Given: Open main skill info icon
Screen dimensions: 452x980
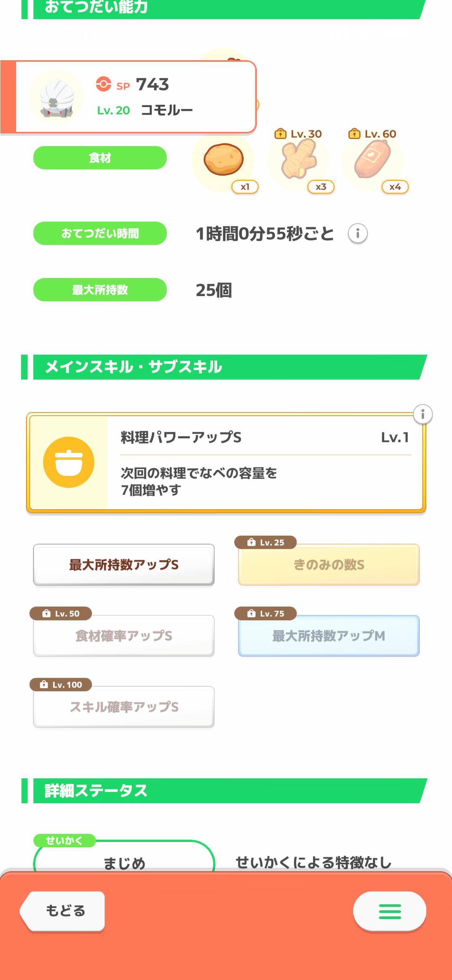Looking at the screenshot, I should click(x=423, y=414).
